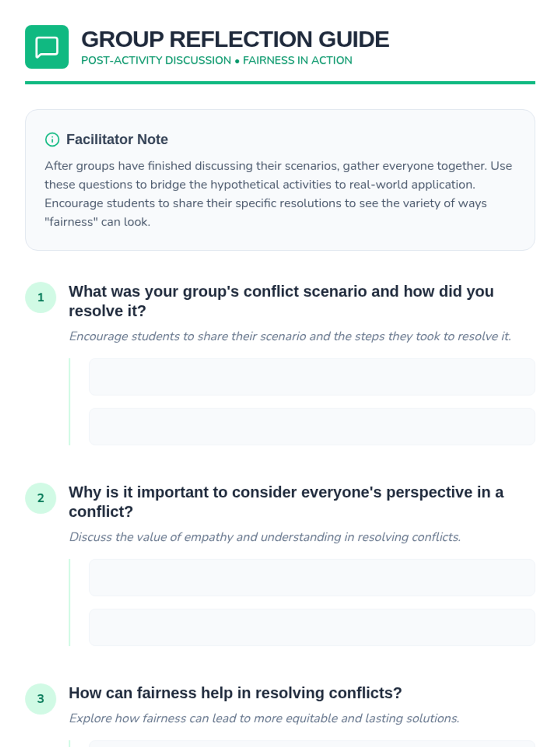Click the Post-Activity Discussion subtitle text
This screenshot has height=747, width=560.
point(217,61)
